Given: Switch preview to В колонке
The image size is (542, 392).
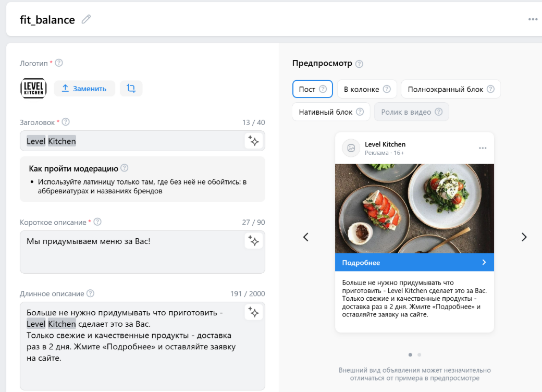Looking at the screenshot, I should pyautogui.click(x=367, y=89).
